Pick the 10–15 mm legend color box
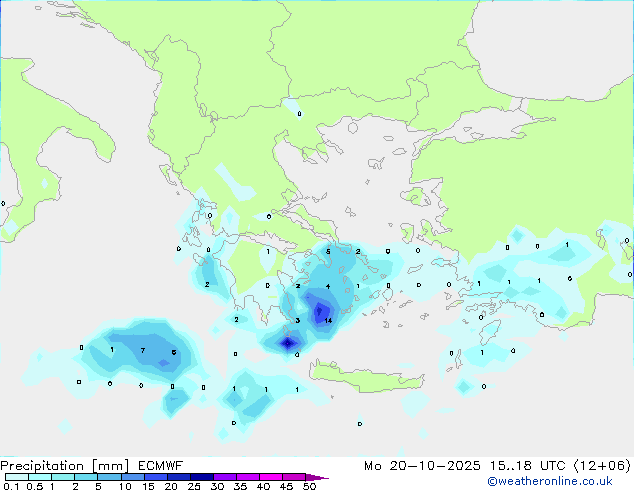This screenshot has width=634, height=490. pyautogui.click(x=132, y=477)
